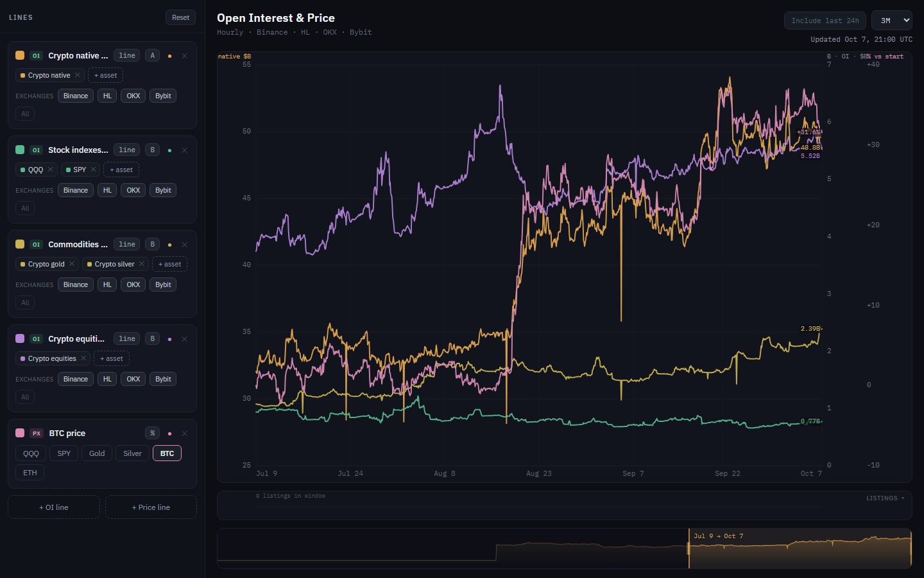Image resolution: width=924 pixels, height=578 pixels.
Task: Remove the Crypto native line card
Action: [x=184, y=56]
